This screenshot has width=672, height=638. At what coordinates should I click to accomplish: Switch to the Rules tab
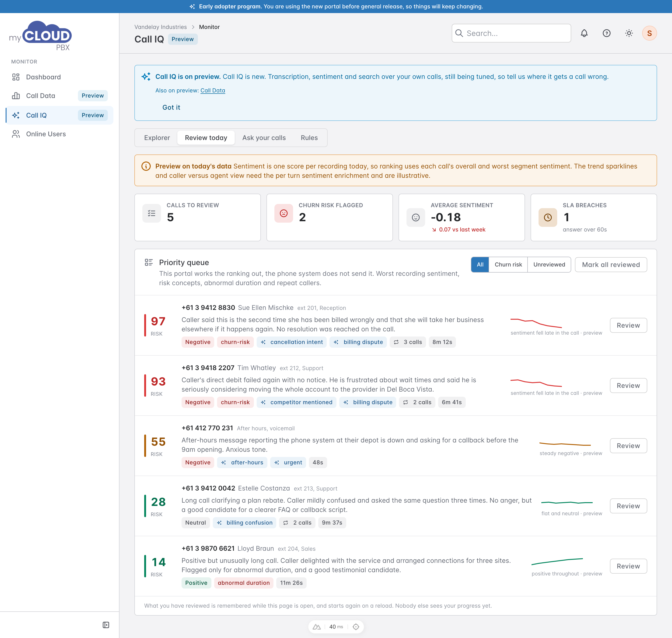[309, 138]
